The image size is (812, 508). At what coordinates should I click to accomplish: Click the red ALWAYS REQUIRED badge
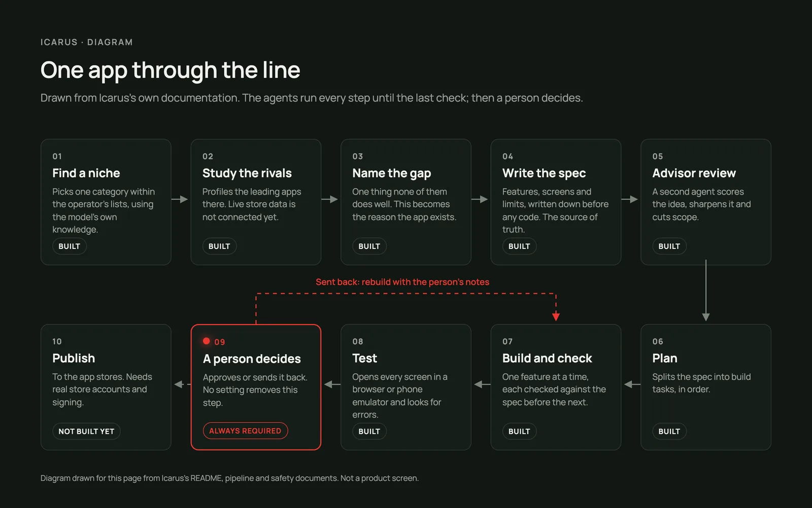click(x=245, y=431)
